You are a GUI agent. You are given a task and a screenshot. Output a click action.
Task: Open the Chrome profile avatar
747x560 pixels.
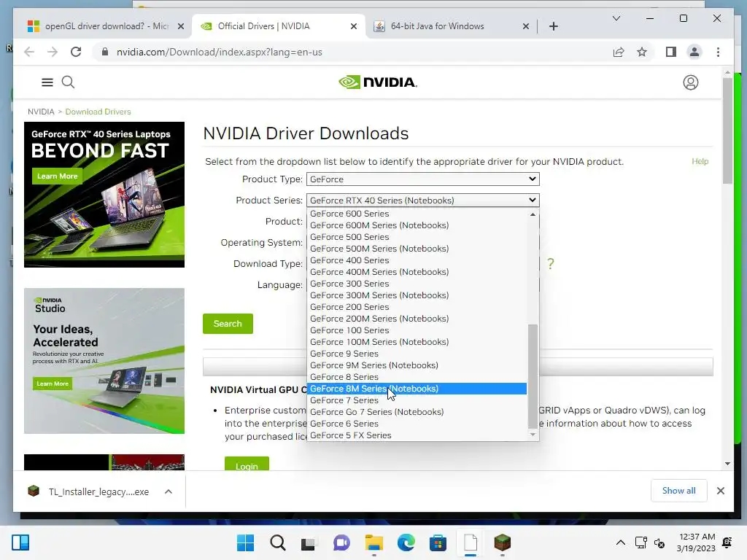[x=694, y=52]
